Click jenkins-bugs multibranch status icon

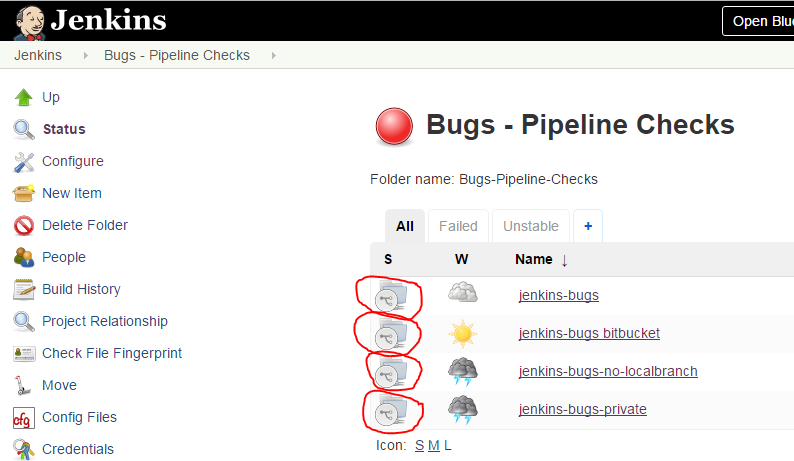391,296
